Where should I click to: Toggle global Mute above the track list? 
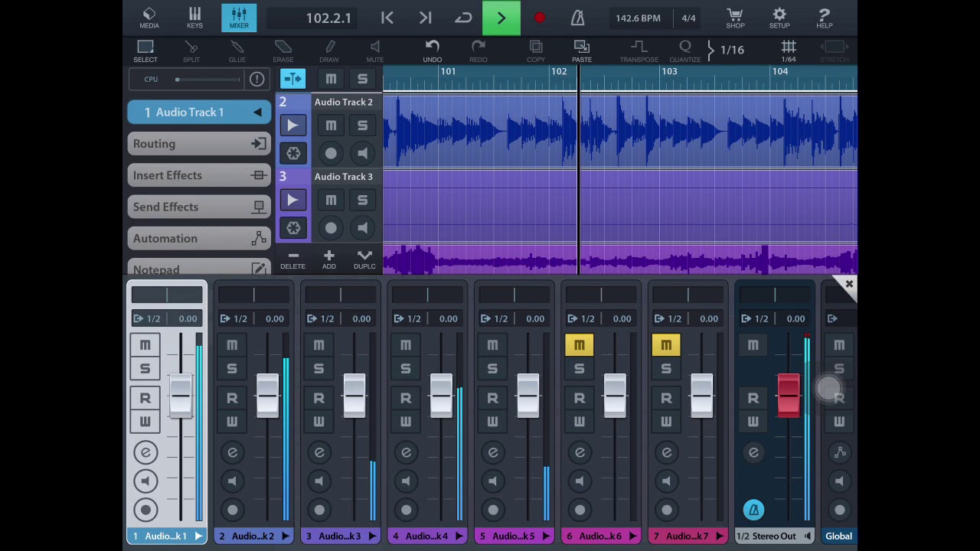pos(331,79)
